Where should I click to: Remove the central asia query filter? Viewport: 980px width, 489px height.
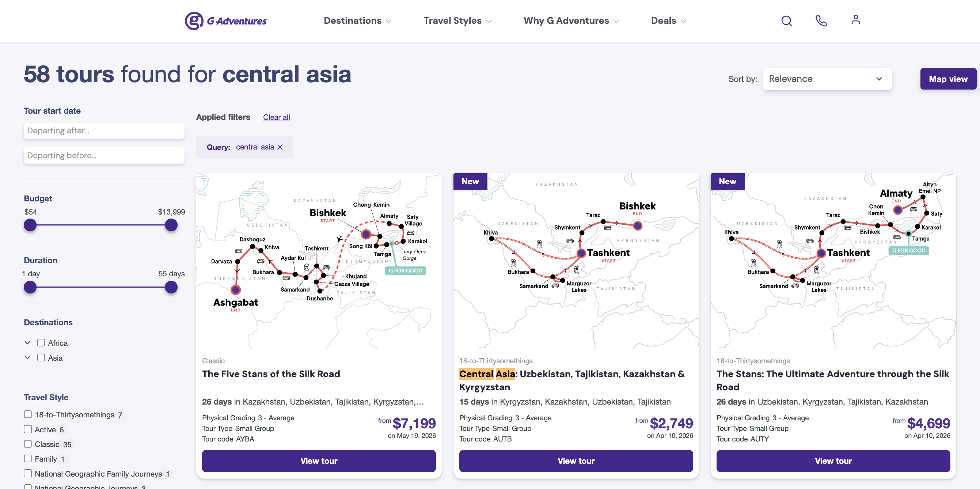coord(280,147)
